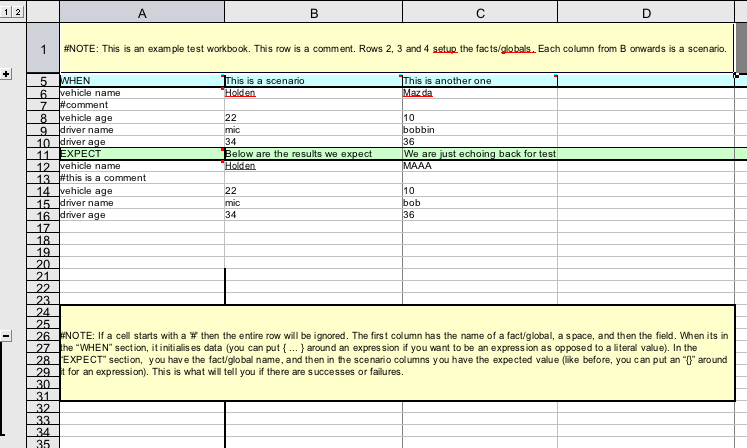
Task: Select vehicle age value 10 in row 8
Action: 480,117
